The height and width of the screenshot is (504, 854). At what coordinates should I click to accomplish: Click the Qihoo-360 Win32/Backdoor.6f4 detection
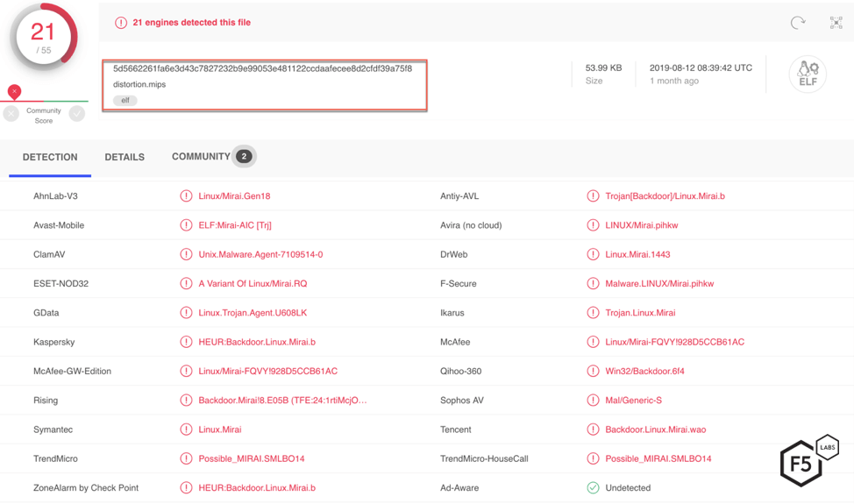click(644, 371)
